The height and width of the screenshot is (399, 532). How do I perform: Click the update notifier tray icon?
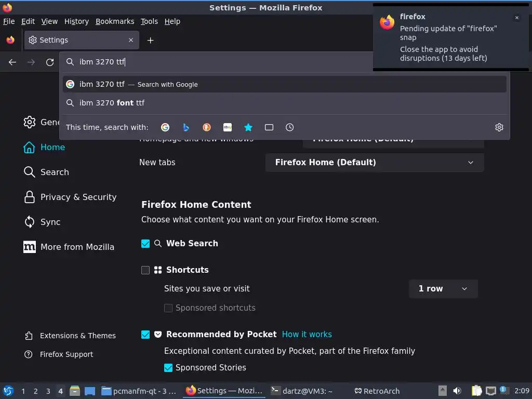(x=503, y=390)
